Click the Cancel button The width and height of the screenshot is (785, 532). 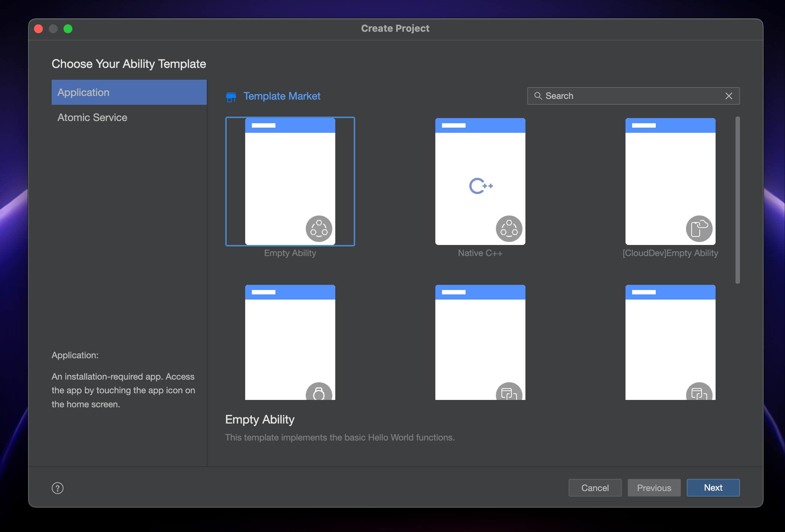point(595,488)
